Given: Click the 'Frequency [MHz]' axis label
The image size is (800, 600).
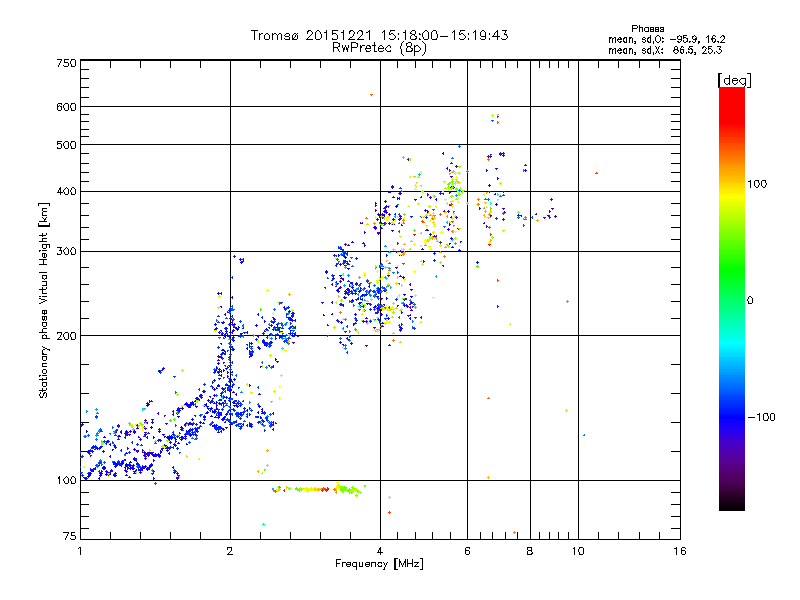Looking at the screenshot, I should 379,564.
